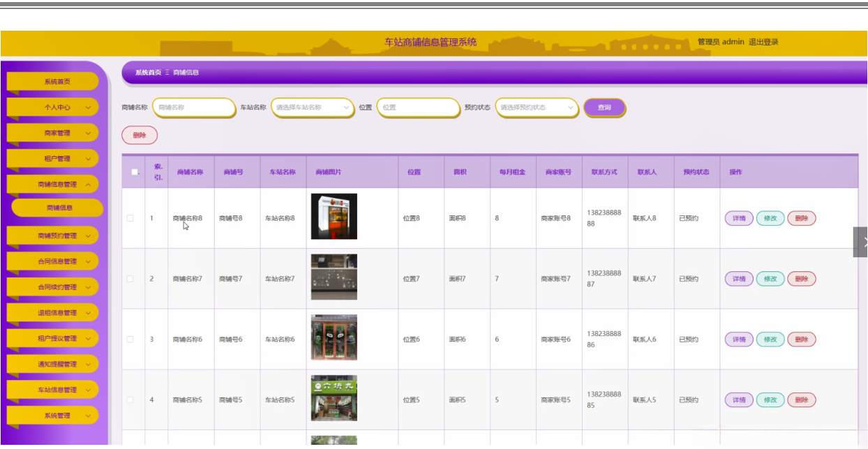Click 删除 for row 商铺名称5

point(802,400)
